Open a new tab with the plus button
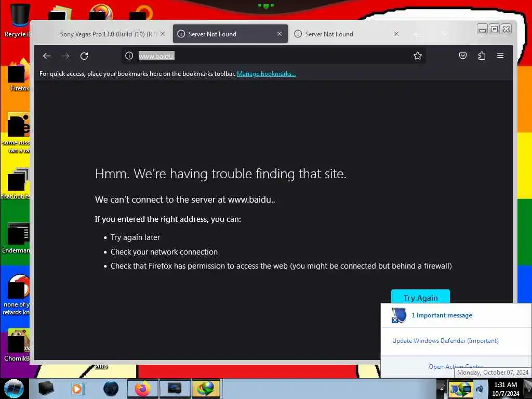Image resolution: width=532 pixels, height=399 pixels. 416,34
